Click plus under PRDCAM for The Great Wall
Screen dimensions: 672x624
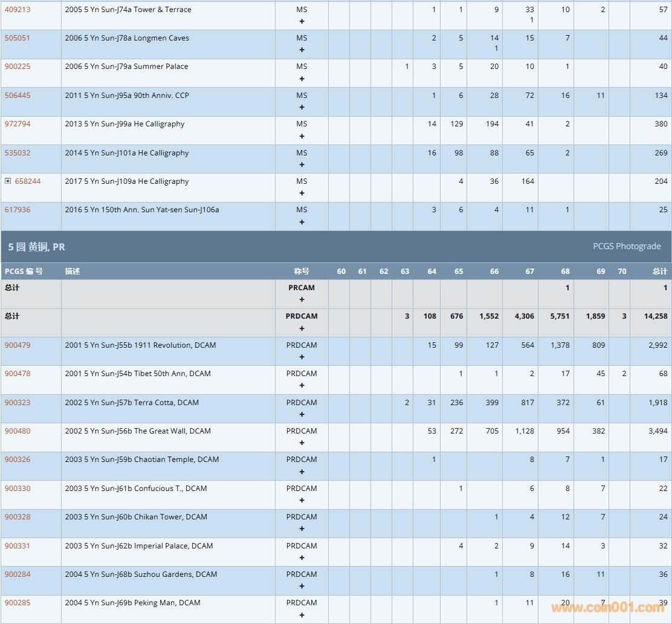(302, 443)
